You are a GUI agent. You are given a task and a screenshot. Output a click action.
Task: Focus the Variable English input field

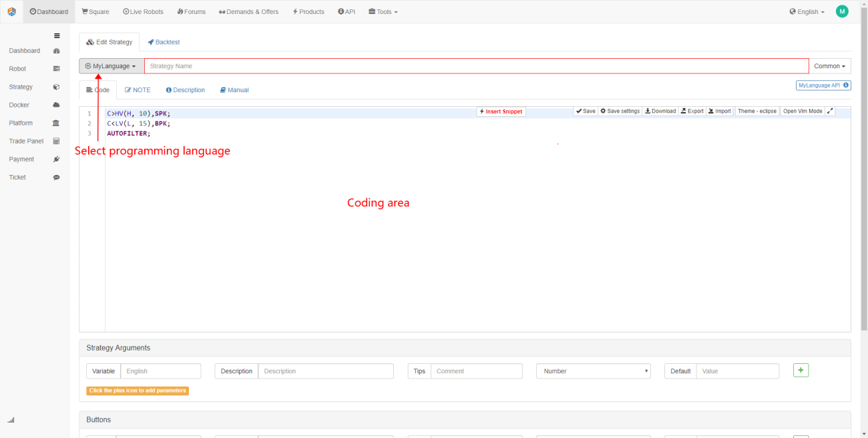[160, 371]
